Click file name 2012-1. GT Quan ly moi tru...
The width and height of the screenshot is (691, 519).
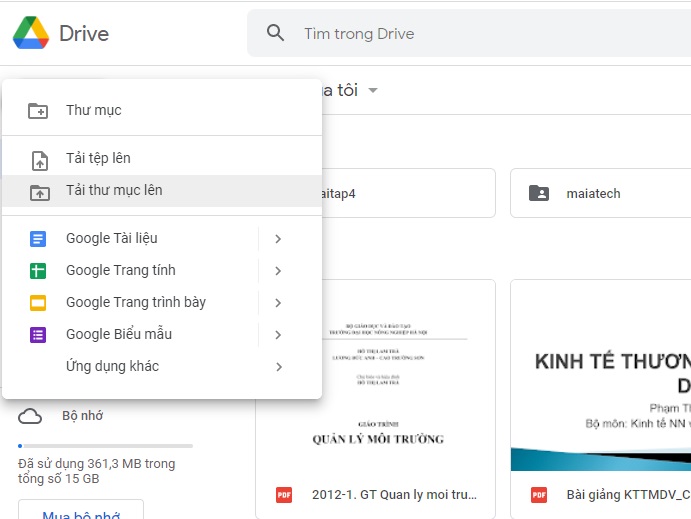pos(394,495)
